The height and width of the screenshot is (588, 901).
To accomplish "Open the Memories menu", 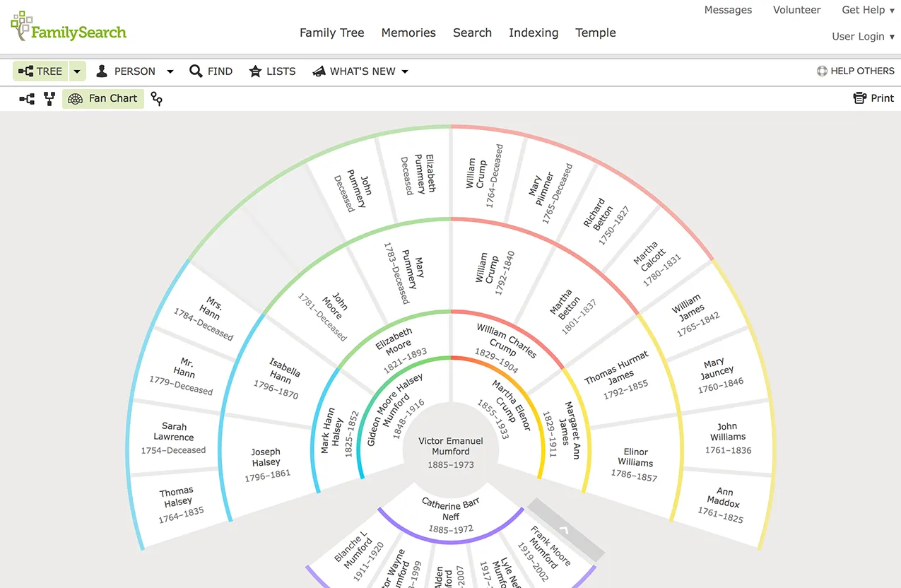I will click(x=408, y=33).
